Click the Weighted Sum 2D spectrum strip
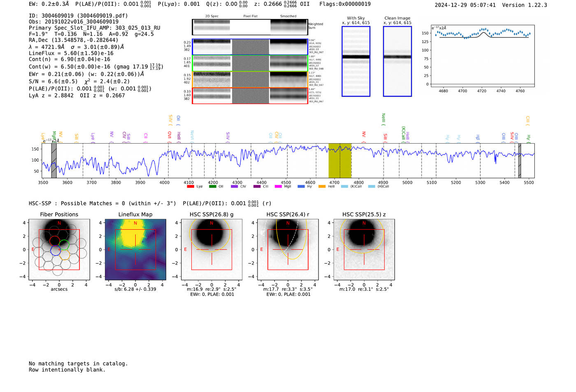 pos(250,27)
